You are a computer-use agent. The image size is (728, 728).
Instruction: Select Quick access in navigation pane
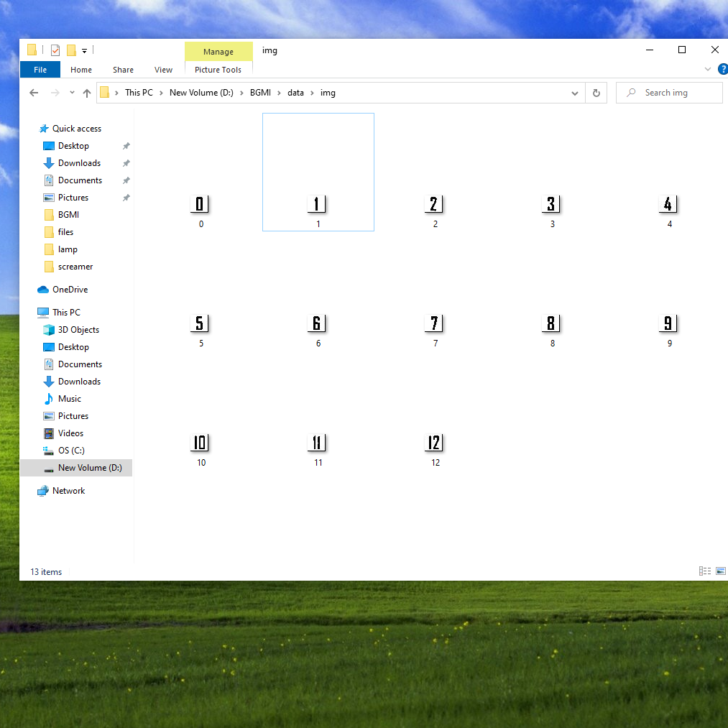click(x=77, y=129)
